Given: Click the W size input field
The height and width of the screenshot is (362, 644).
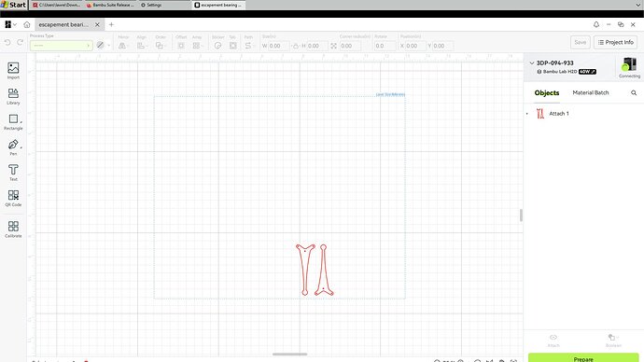Looking at the screenshot, I should pyautogui.click(x=278, y=46).
